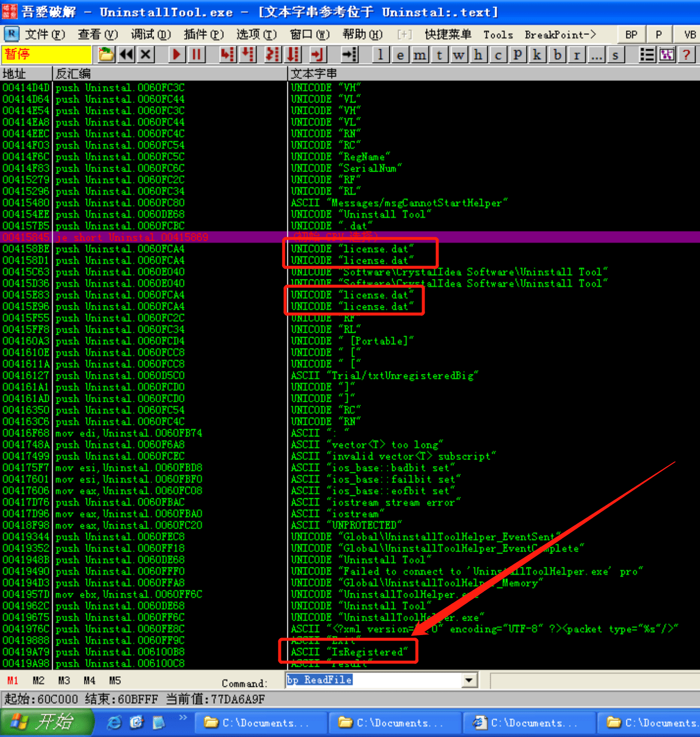Image resolution: width=700 pixels, height=737 pixels.
Task: Open the source window with the s button
Action: (615, 55)
